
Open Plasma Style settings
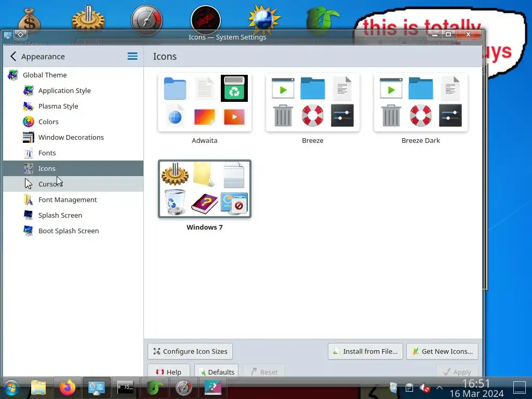(73, 106)
